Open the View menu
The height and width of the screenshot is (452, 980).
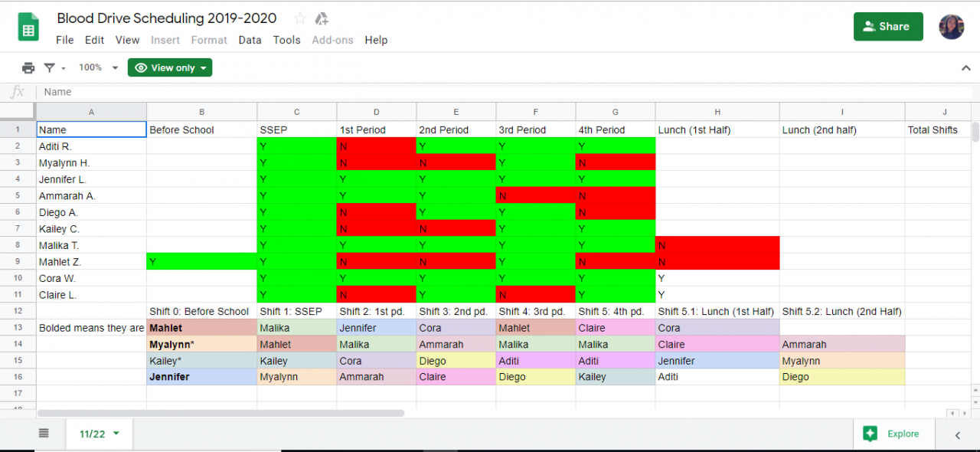point(127,40)
